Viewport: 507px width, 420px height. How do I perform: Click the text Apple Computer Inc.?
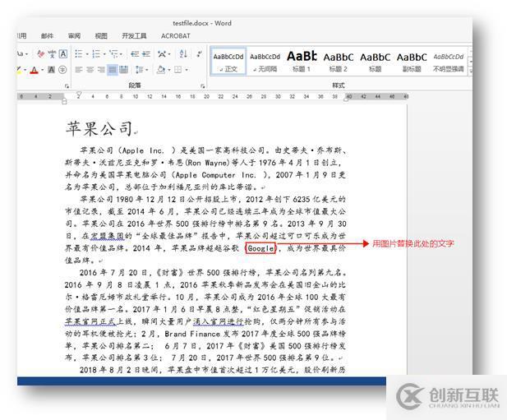click(215, 175)
